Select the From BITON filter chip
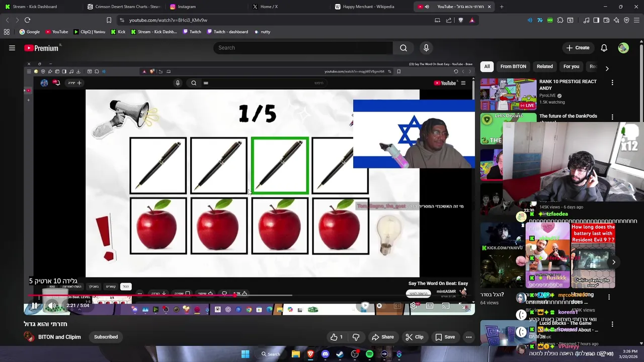This screenshot has height=362, width=644. 513,66
